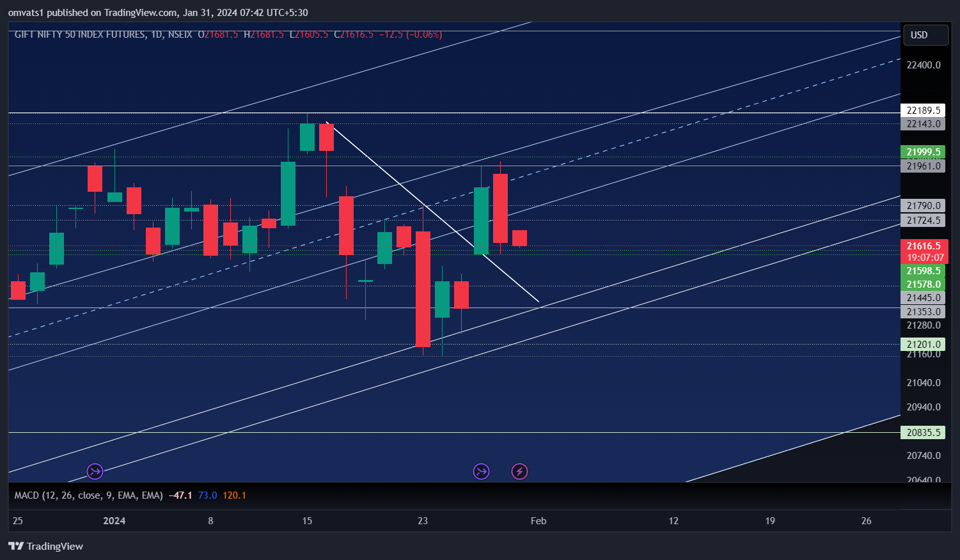Click the 20835.5 price level label
Image resolution: width=960 pixels, height=560 pixels.
click(923, 433)
